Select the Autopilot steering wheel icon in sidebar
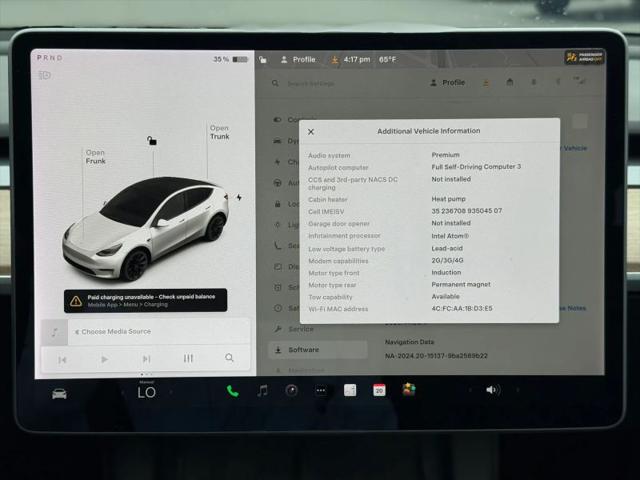 click(x=278, y=183)
